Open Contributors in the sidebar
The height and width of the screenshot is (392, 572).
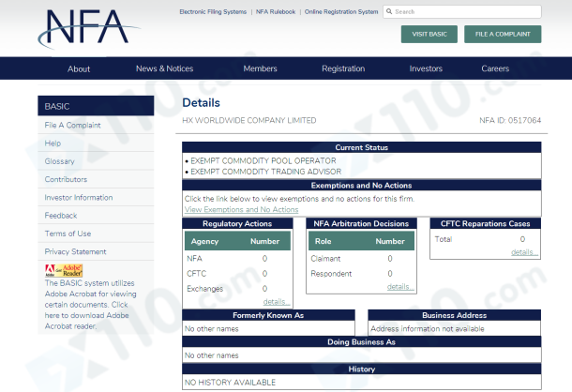click(x=96, y=179)
